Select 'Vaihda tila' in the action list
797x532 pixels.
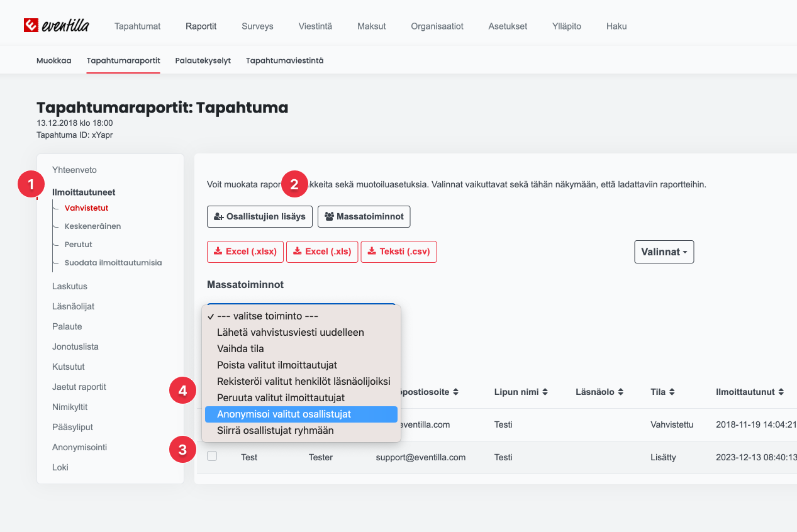(x=240, y=348)
